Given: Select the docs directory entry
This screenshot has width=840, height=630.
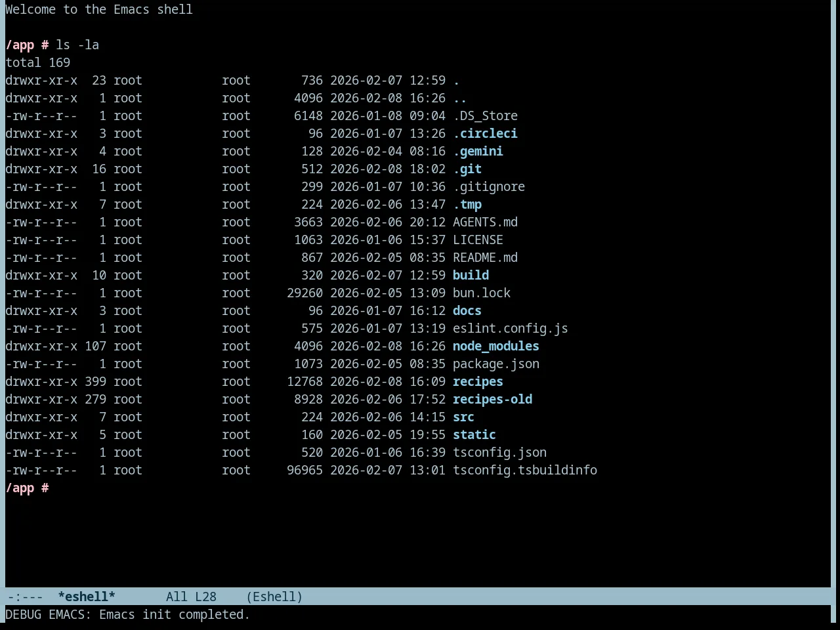Looking at the screenshot, I should (467, 310).
